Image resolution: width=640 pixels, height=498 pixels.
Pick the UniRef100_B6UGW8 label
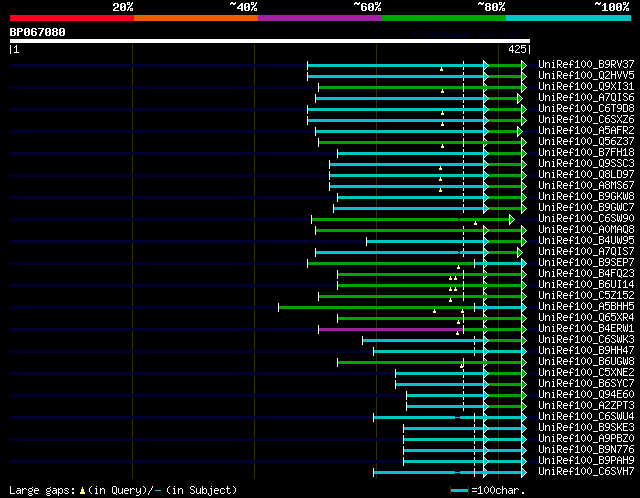[x=586, y=362]
